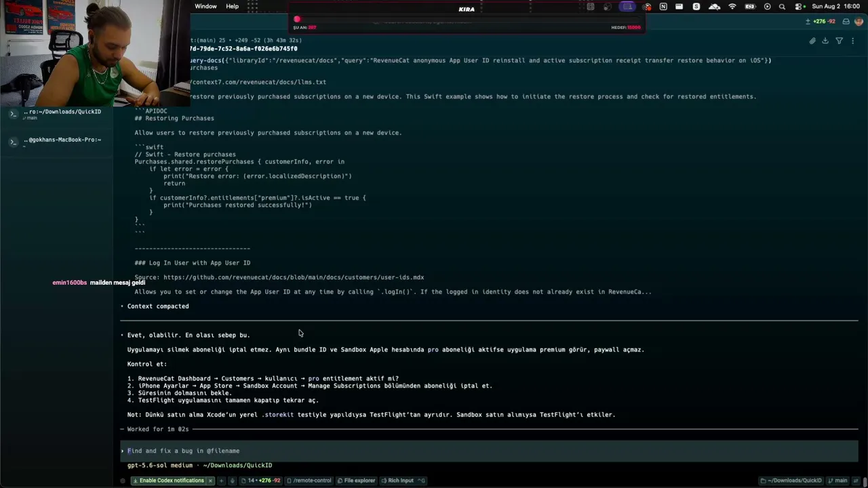Click "Evet, olabilir. En olası sebep bu." reply line
The height and width of the screenshot is (488, 868).
[189, 335]
